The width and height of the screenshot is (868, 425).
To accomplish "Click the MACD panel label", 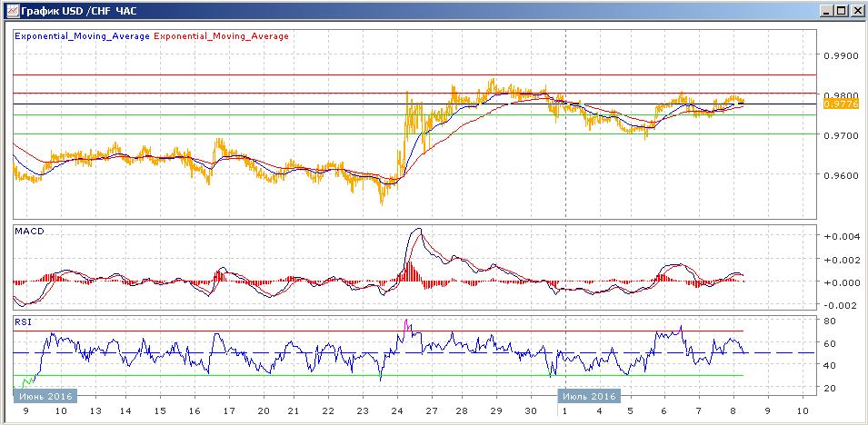I will (28, 232).
